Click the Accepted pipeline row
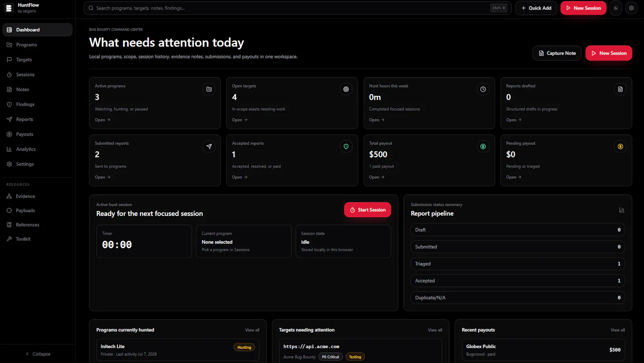Screen dimensions: 644x363 coord(518,280)
